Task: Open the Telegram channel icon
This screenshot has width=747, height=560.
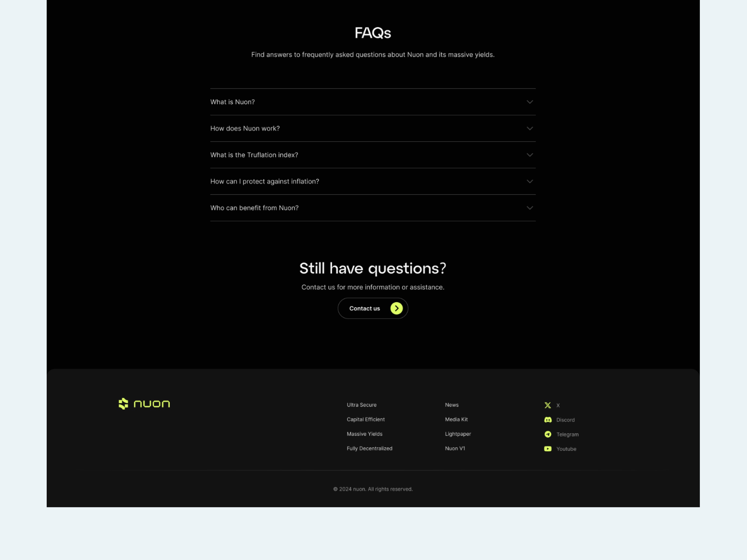Action: 548,434
